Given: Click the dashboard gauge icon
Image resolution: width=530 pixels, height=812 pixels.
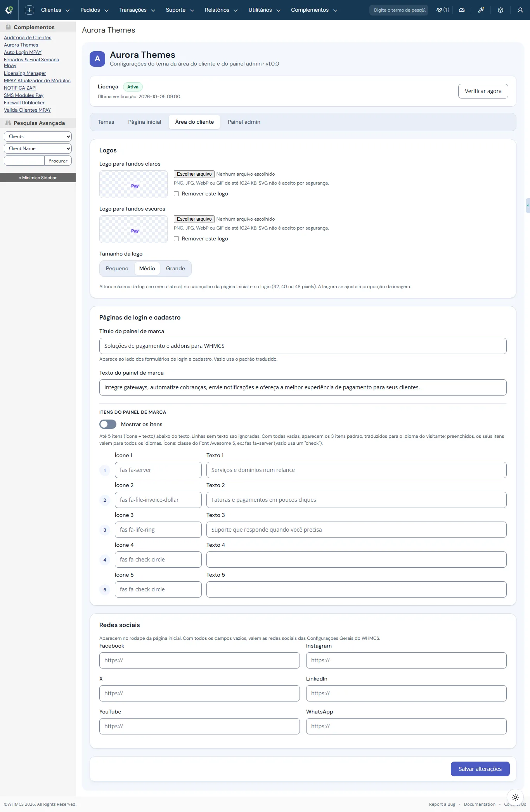Looking at the screenshot, I should point(462,10).
